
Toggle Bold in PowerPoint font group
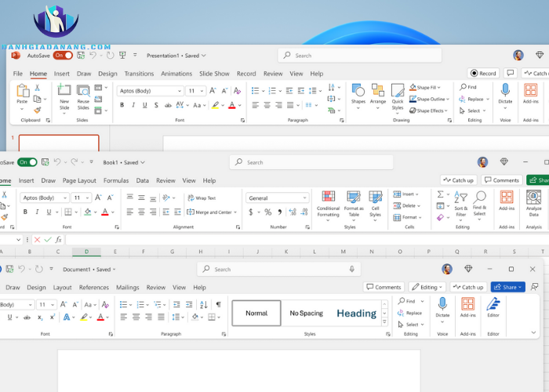pyautogui.click(x=122, y=105)
